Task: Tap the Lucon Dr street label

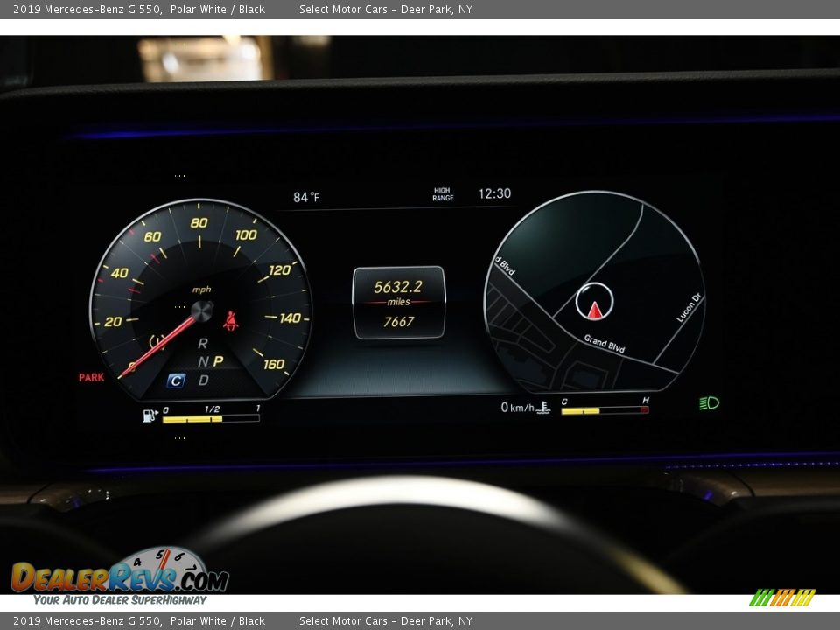Action: tap(689, 307)
